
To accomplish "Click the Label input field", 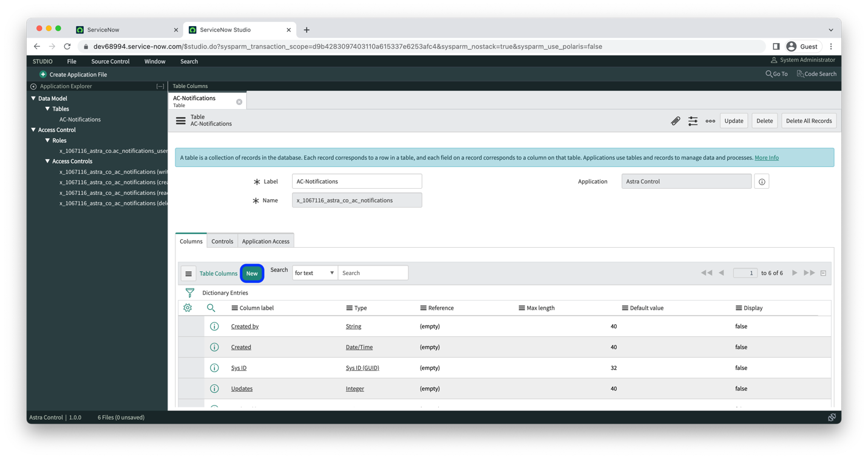I will pos(356,182).
